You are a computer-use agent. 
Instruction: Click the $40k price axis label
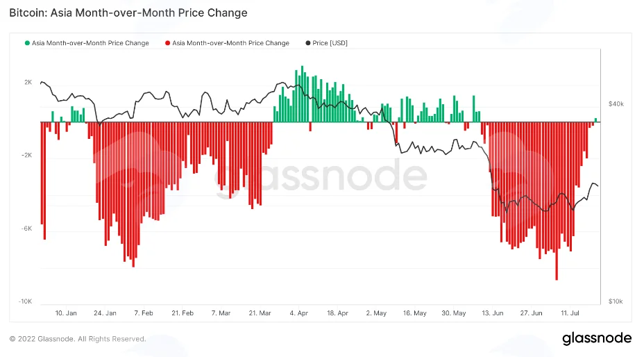point(616,104)
